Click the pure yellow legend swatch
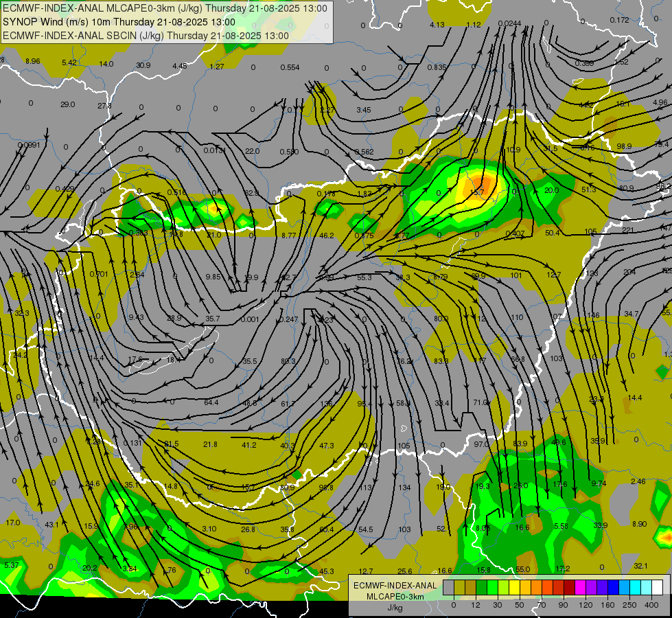672x618 pixels. tap(514, 587)
